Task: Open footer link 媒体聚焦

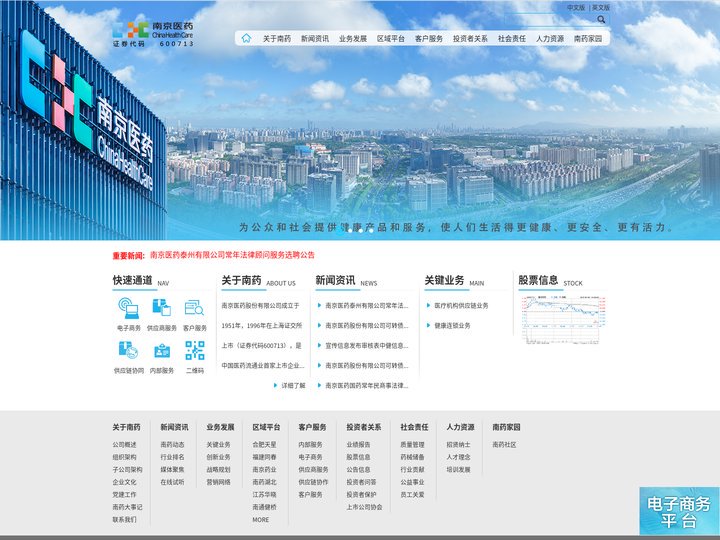Action: coord(172,469)
